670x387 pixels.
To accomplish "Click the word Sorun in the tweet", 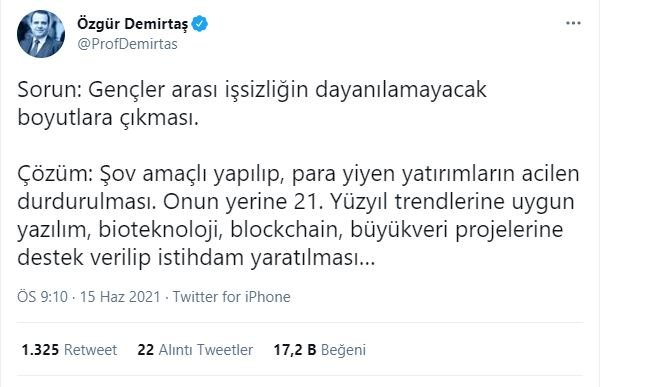I will pyautogui.click(x=47, y=90).
